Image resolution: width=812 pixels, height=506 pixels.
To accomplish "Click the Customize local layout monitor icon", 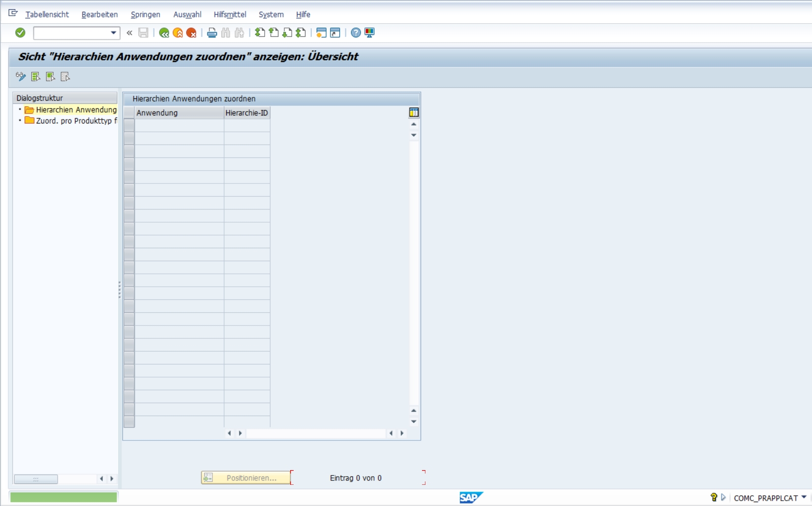I will point(369,33).
